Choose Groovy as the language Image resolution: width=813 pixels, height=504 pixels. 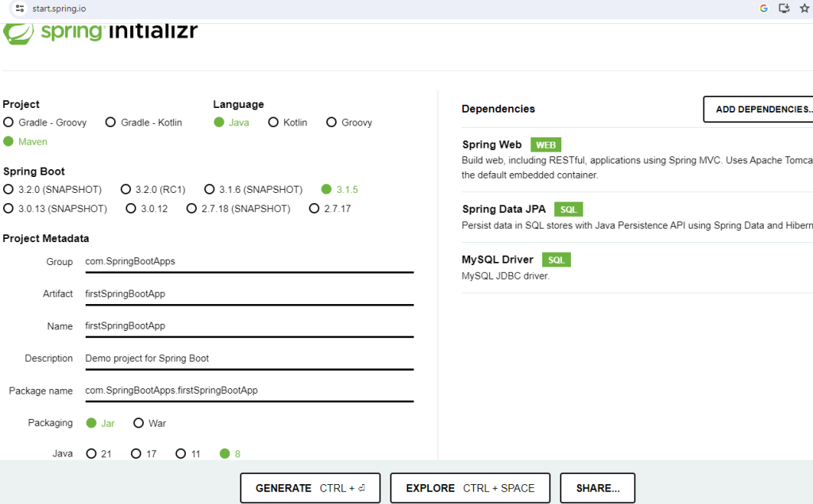point(349,122)
